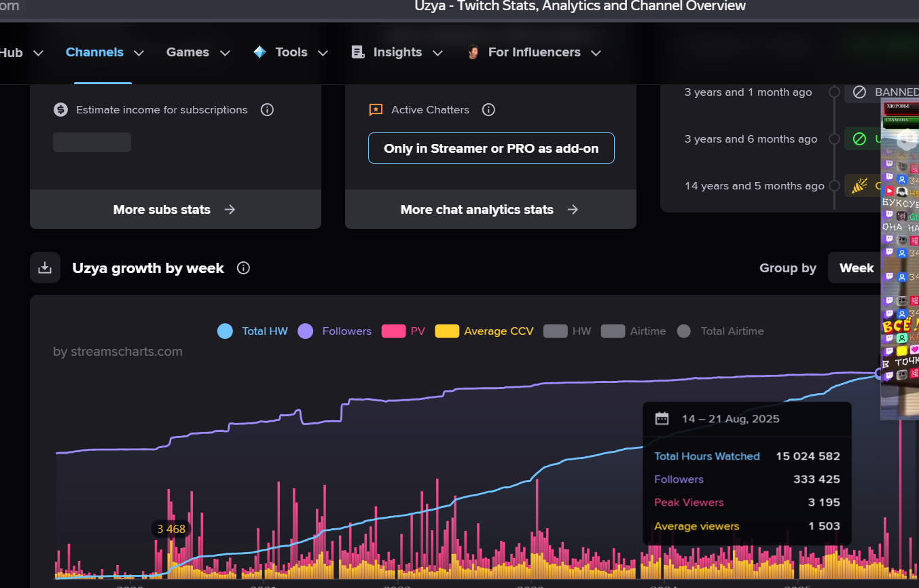Open the For Influencers menu

click(x=534, y=52)
